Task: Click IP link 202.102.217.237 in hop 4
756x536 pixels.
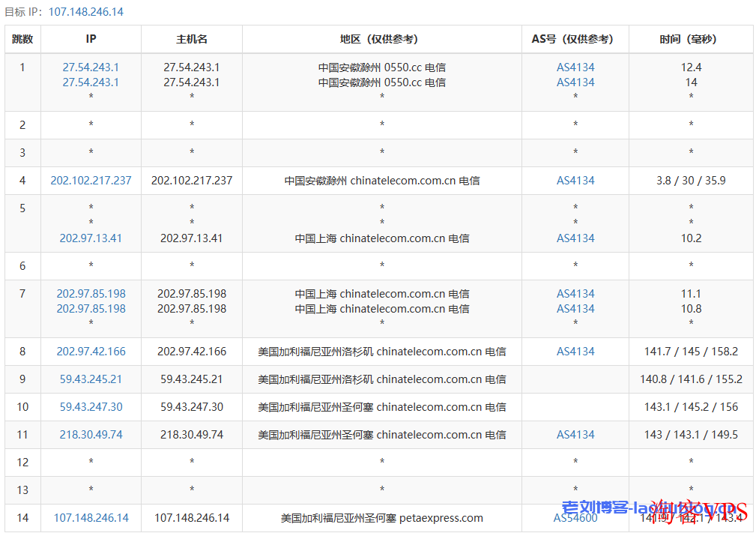Action: [91, 181]
